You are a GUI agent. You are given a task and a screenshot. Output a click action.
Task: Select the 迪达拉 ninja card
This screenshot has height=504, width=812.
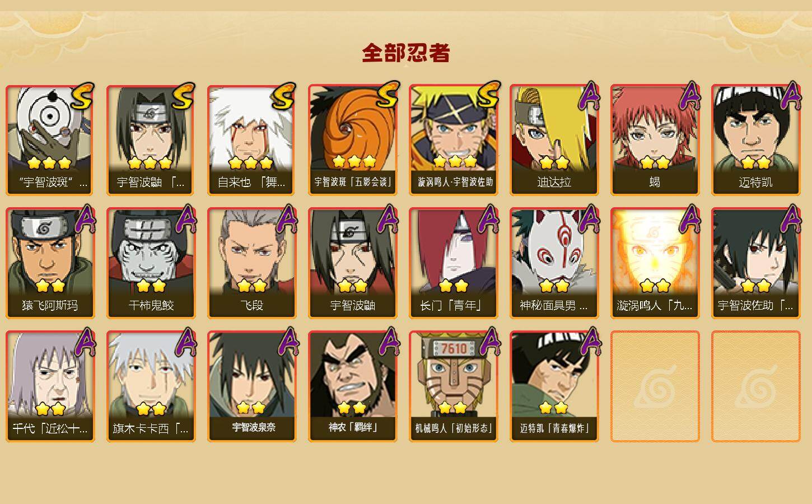coord(554,140)
